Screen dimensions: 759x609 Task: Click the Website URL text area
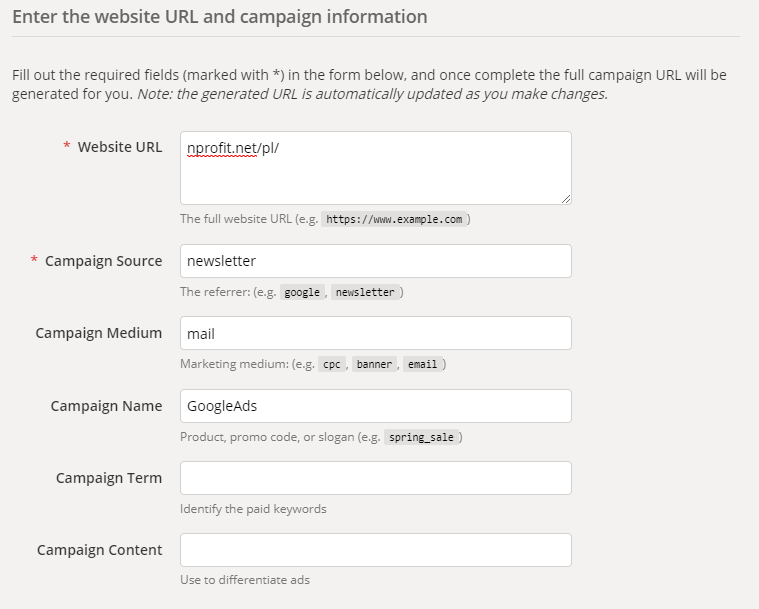(375, 167)
